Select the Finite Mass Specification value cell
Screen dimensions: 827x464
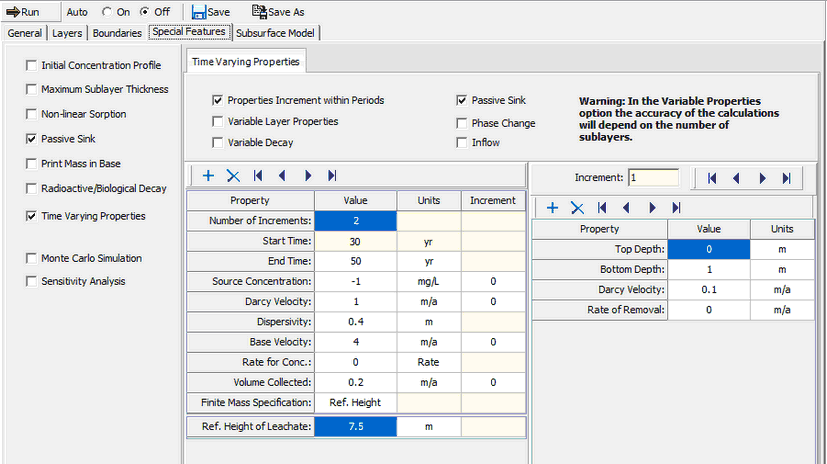click(x=355, y=402)
